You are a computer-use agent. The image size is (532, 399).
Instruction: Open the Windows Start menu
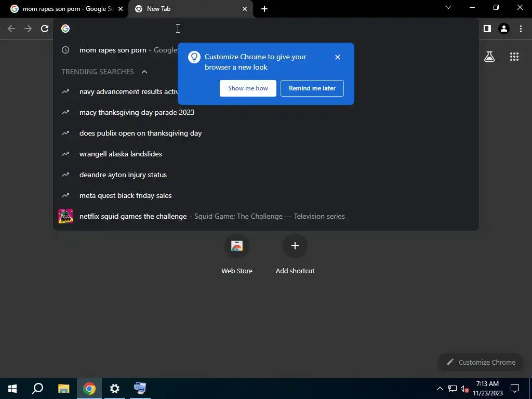click(12, 389)
